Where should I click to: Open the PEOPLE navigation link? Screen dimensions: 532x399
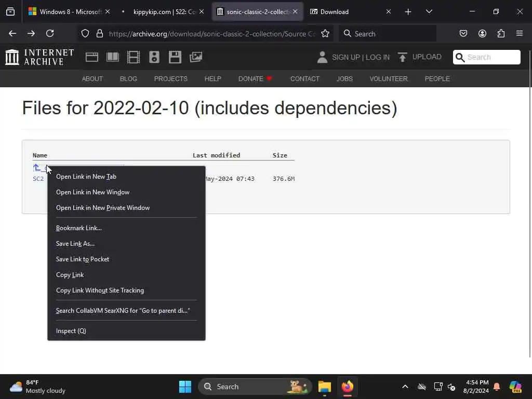click(437, 79)
